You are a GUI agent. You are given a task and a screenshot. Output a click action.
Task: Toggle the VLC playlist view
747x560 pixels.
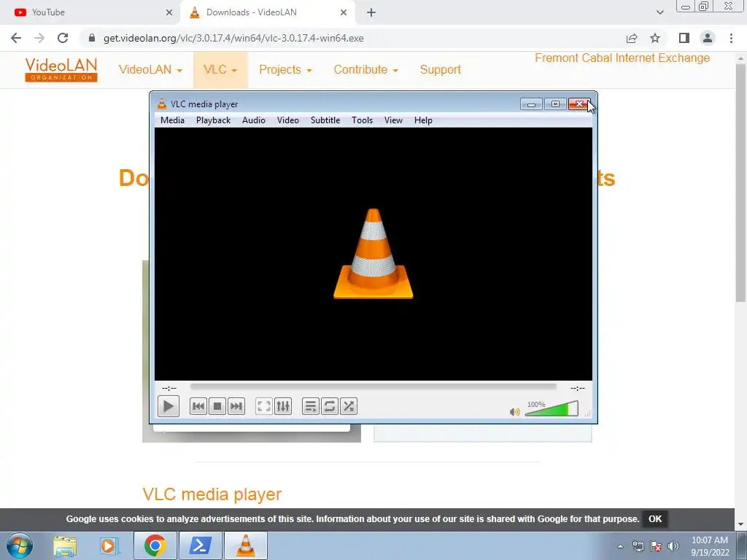(x=311, y=406)
